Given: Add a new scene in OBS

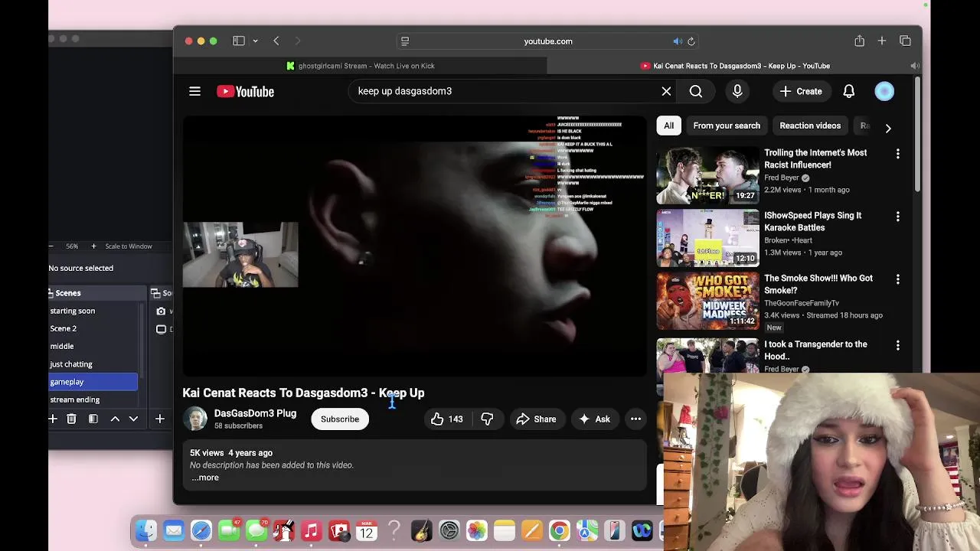Looking at the screenshot, I should [x=53, y=419].
